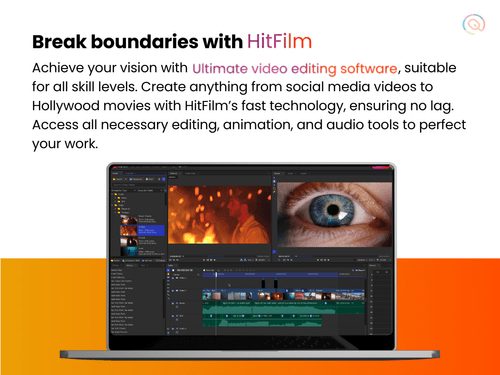Click the timeline playhead marker
The height and width of the screenshot is (375, 500).
[x=216, y=274]
